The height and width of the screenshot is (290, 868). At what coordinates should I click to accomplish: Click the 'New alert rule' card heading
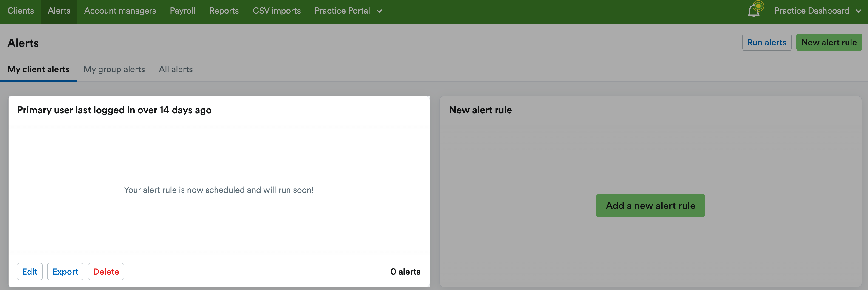480,110
